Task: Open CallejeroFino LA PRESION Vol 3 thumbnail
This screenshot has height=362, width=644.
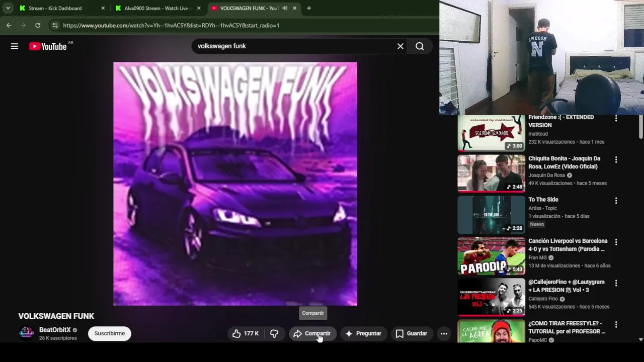Action: point(491,297)
